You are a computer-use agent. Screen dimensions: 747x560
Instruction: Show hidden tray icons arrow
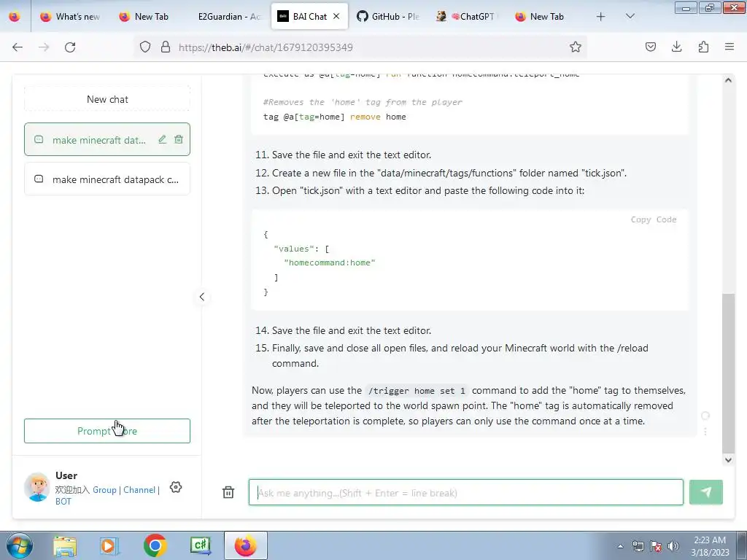pyautogui.click(x=620, y=547)
